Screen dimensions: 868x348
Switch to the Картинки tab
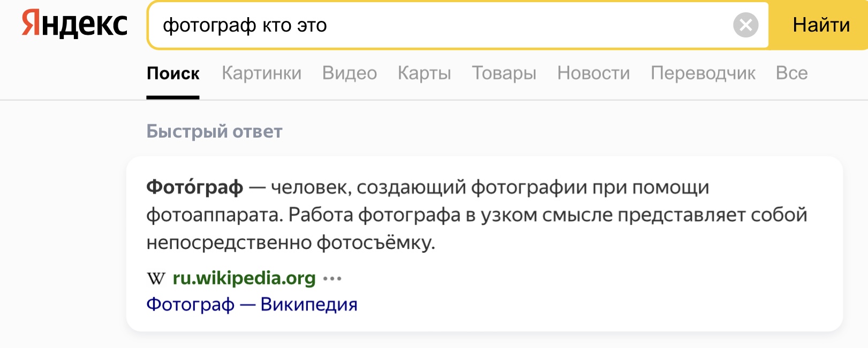pyautogui.click(x=261, y=73)
